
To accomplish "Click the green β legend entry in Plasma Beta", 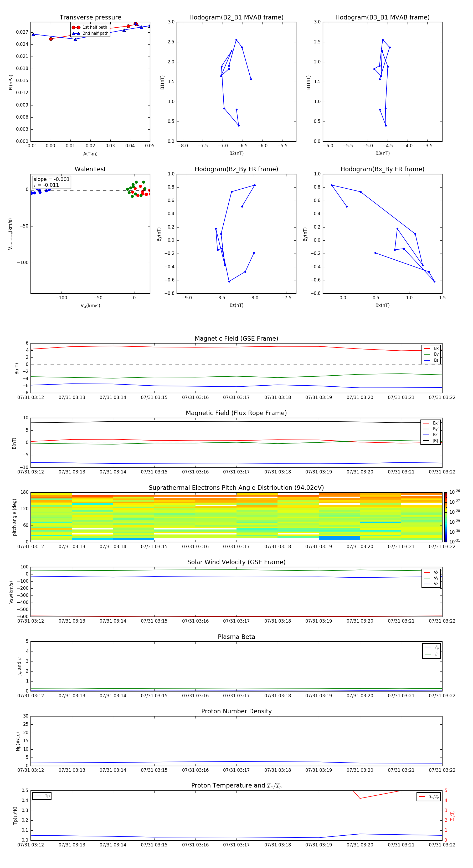I will click(x=431, y=654).
